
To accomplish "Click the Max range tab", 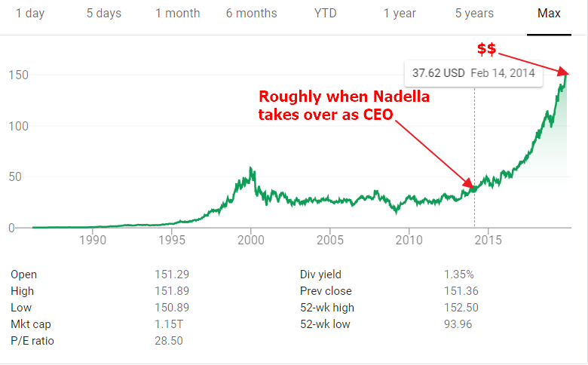I will (549, 14).
